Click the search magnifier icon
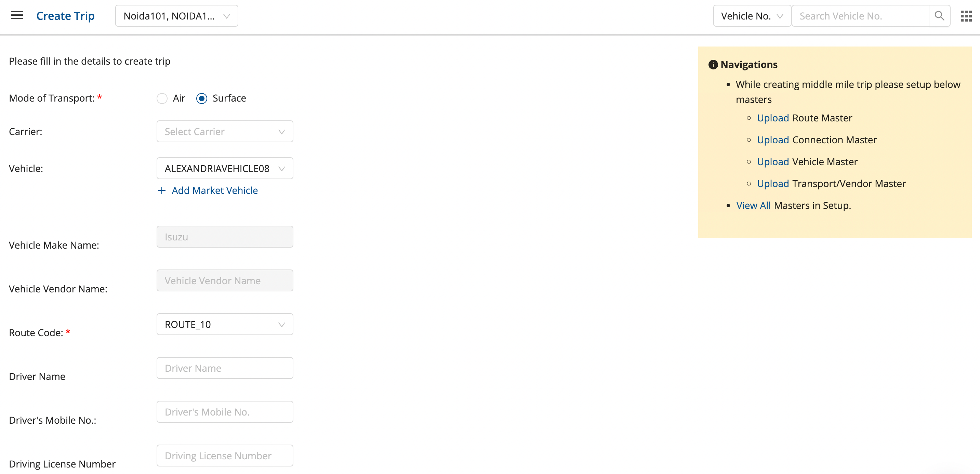The height and width of the screenshot is (474, 980). pyautogui.click(x=939, y=16)
